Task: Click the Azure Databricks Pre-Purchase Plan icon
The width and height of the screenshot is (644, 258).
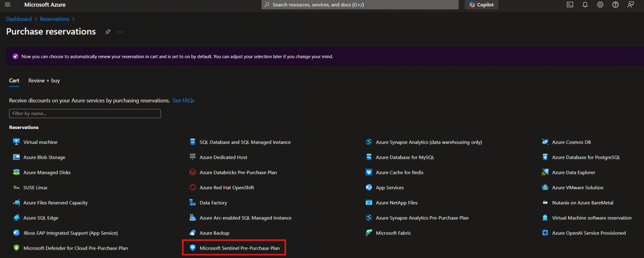Action: click(x=192, y=172)
